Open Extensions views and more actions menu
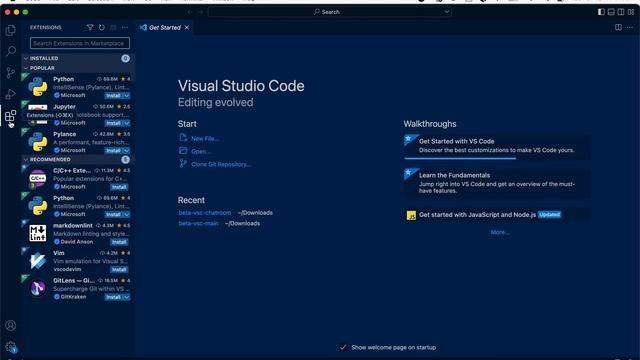Screen dimensions: 640x360 [x=125, y=27]
